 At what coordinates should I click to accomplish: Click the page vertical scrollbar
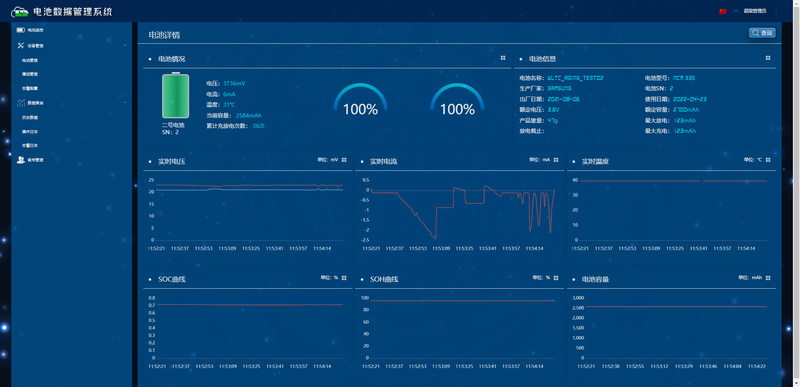click(x=795, y=193)
